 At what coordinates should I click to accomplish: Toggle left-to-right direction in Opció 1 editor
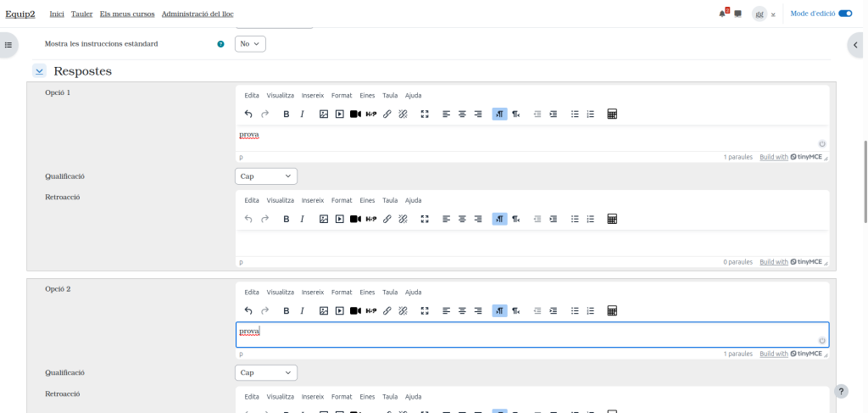click(499, 114)
